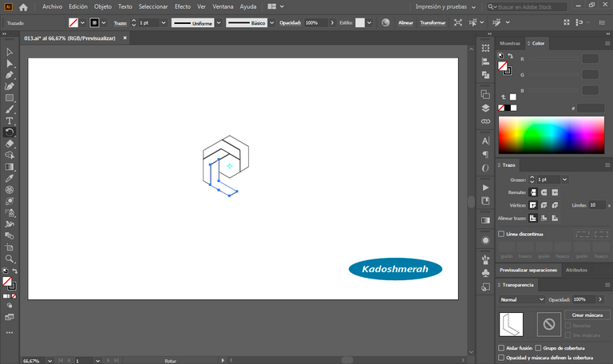Click the white swatch in Color panel

pos(513,108)
